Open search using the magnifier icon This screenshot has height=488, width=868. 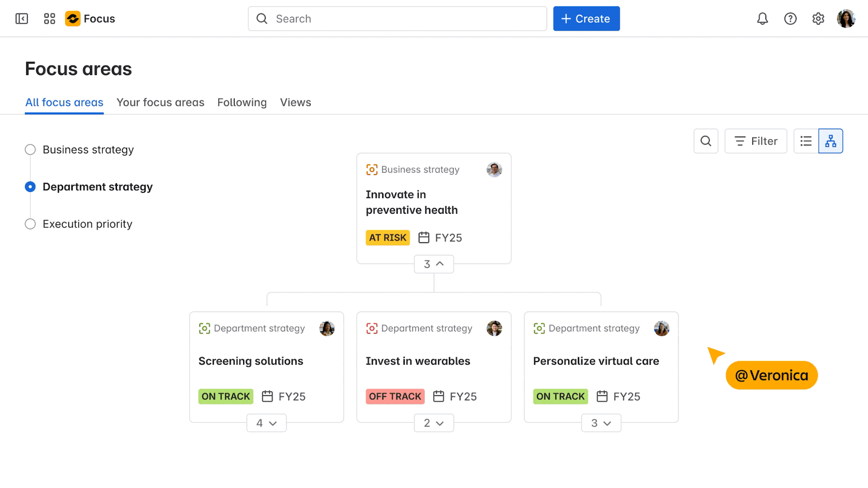pos(706,141)
